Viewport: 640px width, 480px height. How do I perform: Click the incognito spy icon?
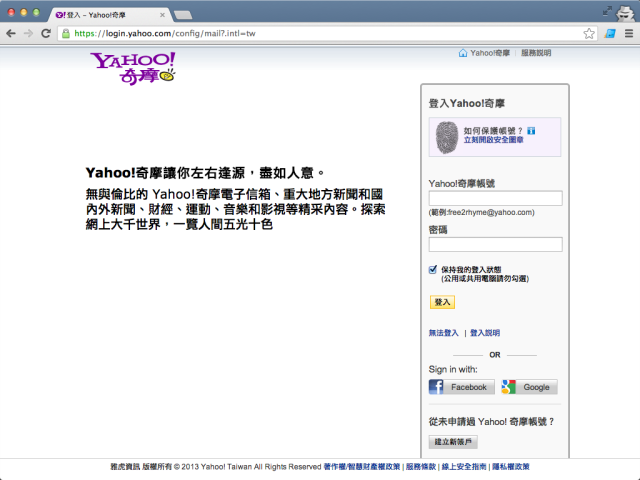click(x=624, y=12)
